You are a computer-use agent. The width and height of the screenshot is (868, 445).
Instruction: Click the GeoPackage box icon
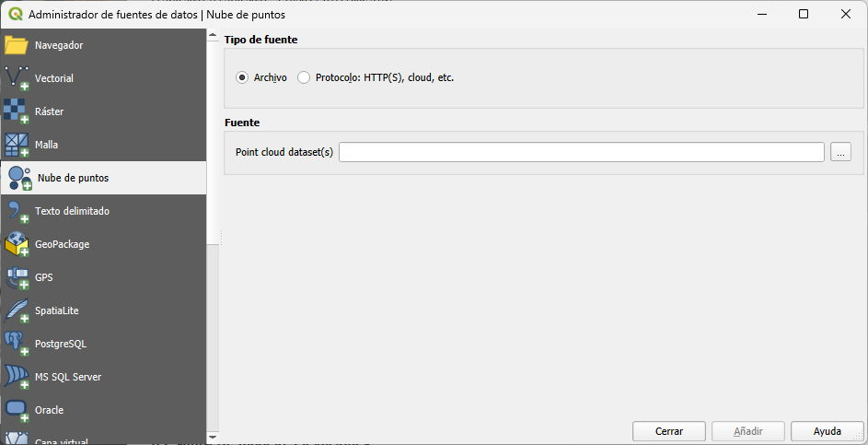pyautogui.click(x=17, y=244)
